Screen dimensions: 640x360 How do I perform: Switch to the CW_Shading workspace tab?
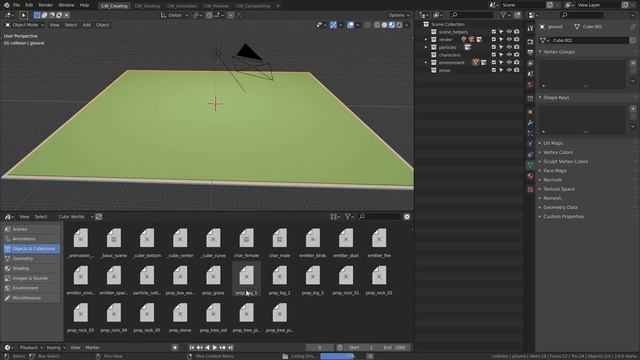click(147, 6)
